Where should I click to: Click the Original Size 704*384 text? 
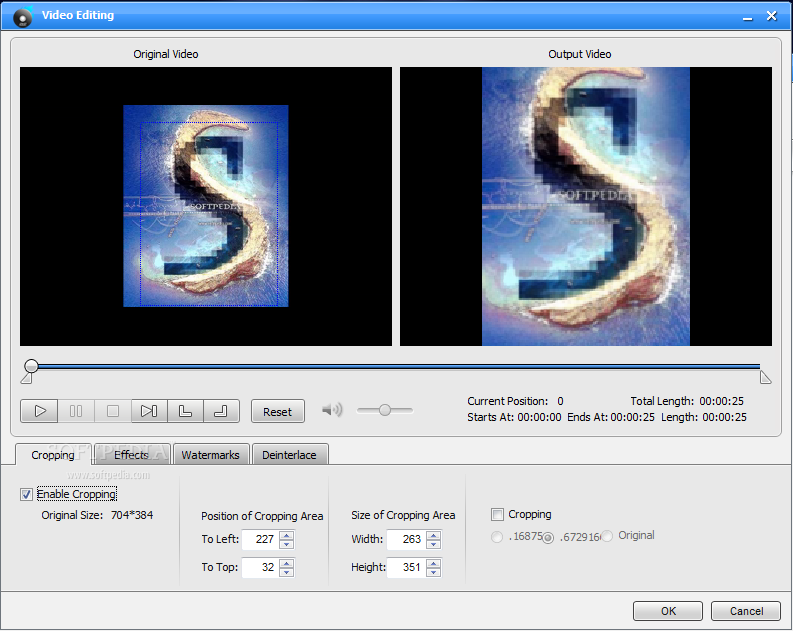click(x=97, y=515)
